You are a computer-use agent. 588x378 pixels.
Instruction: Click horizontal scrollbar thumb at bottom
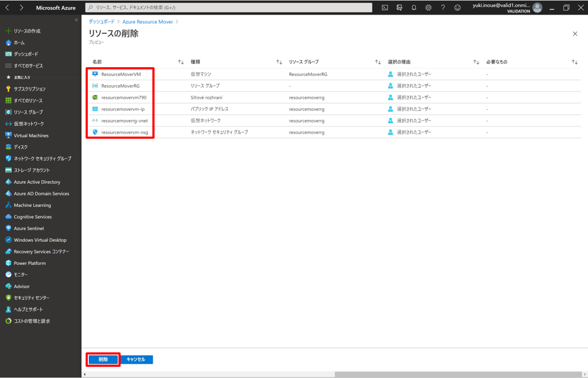click(458, 374)
